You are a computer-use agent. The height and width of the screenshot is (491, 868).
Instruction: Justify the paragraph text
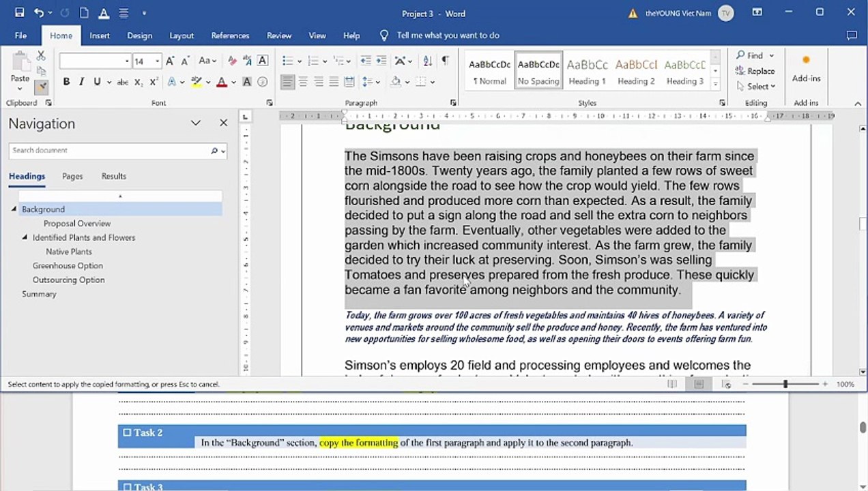click(334, 82)
